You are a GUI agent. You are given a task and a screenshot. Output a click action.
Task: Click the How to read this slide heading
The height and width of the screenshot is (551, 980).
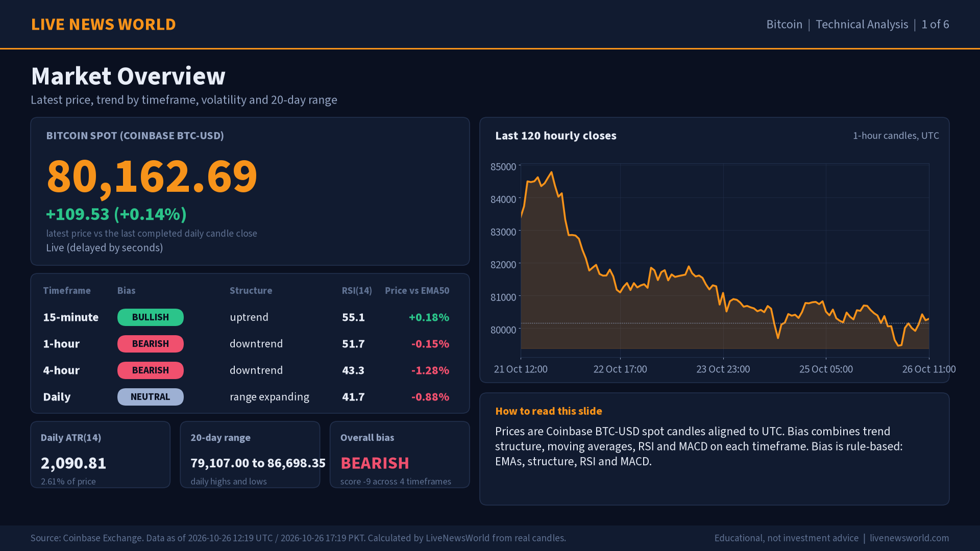point(549,411)
